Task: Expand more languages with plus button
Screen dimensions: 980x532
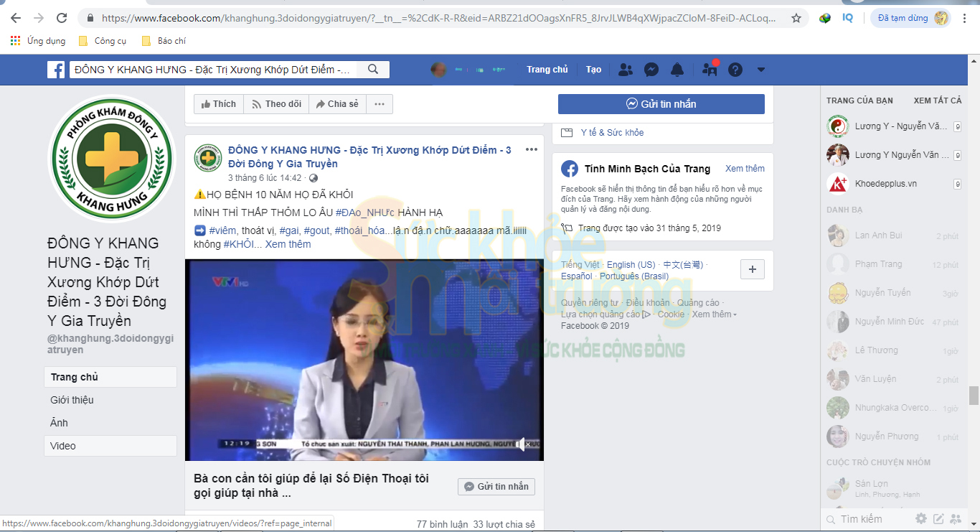Action: [752, 269]
